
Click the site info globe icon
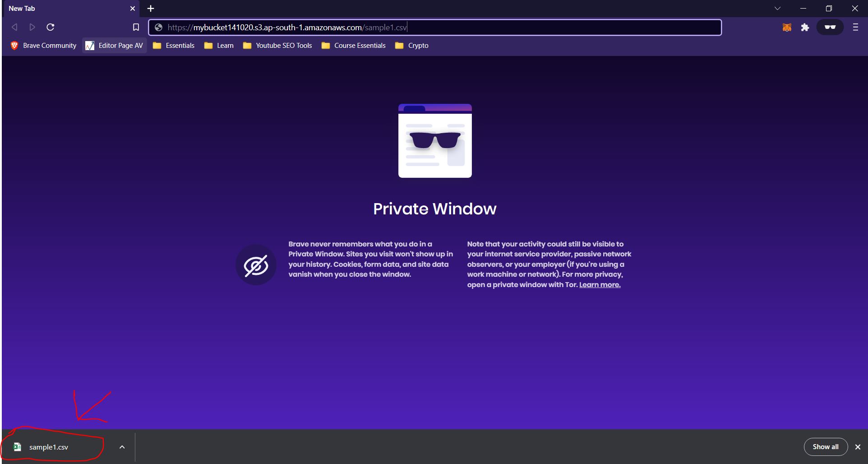point(158,28)
